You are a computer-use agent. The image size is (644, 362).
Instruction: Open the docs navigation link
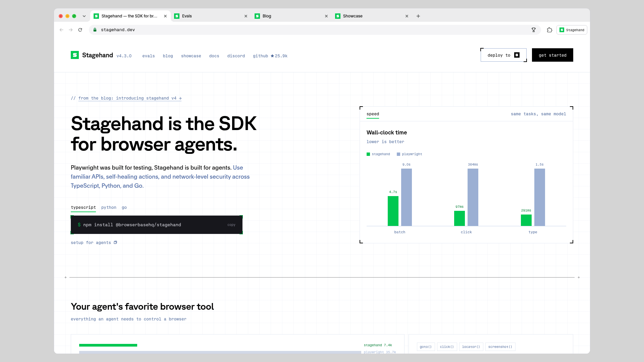click(214, 56)
